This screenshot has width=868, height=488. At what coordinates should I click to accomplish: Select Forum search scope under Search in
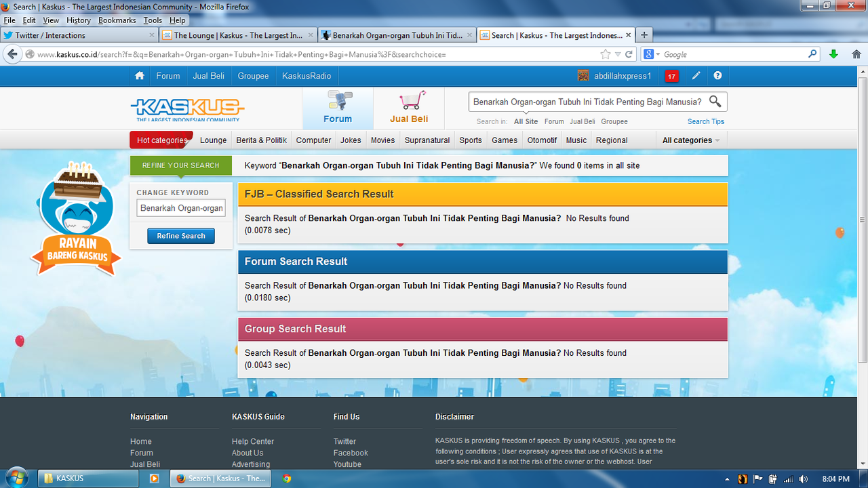[554, 121]
